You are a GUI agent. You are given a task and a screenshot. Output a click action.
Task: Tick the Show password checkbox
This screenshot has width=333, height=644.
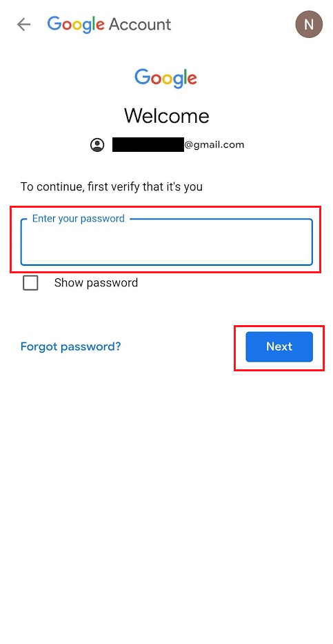pos(31,283)
